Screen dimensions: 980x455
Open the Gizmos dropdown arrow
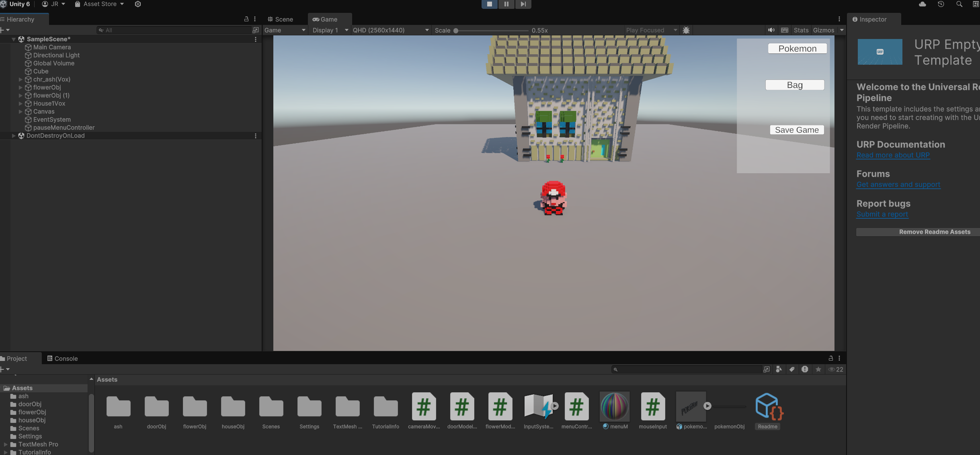coord(842,30)
